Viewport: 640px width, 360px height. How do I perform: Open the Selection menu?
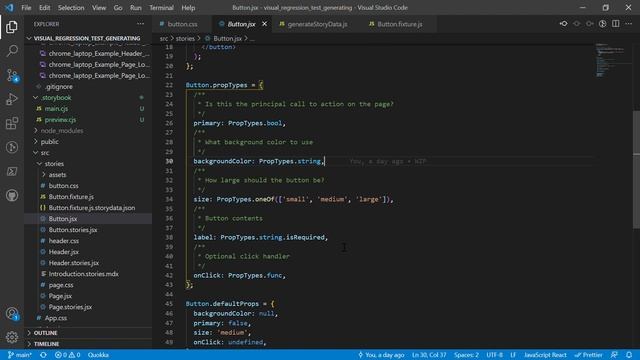tap(71, 8)
